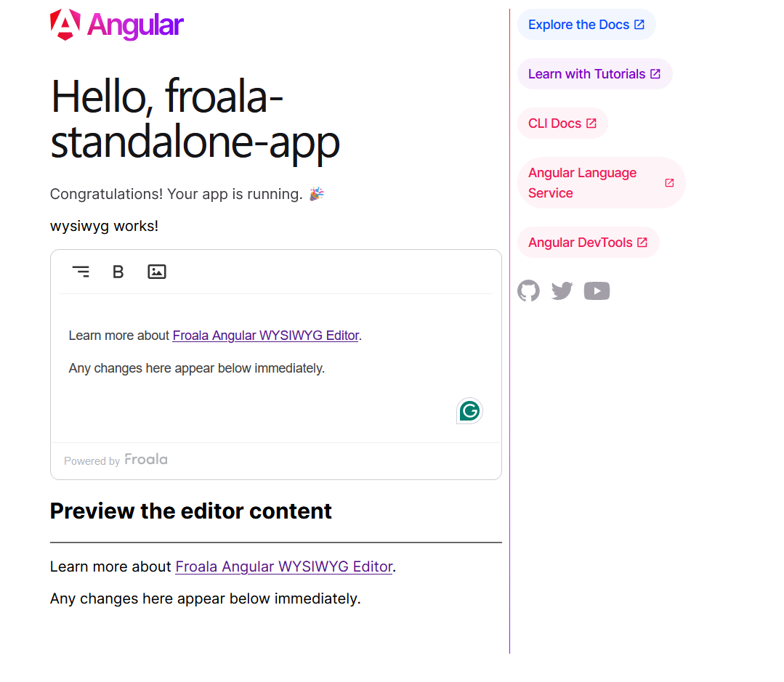Open the Angular Language Service page
The height and width of the screenshot is (682, 784).
pos(582,182)
